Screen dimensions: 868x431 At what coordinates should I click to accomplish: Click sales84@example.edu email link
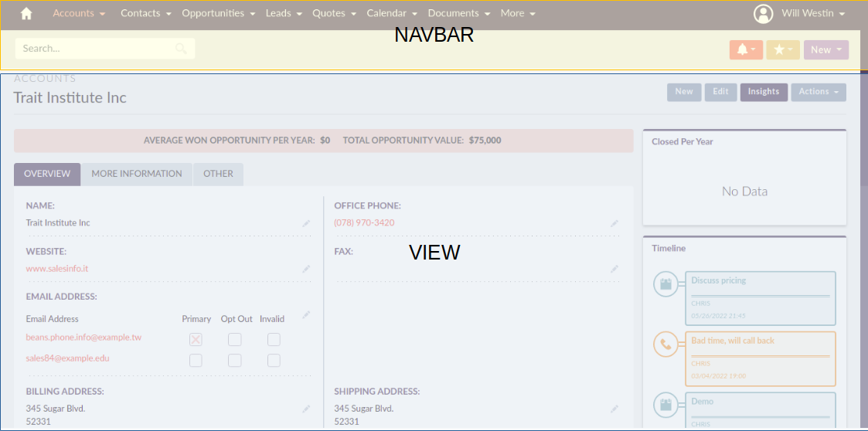coord(67,358)
